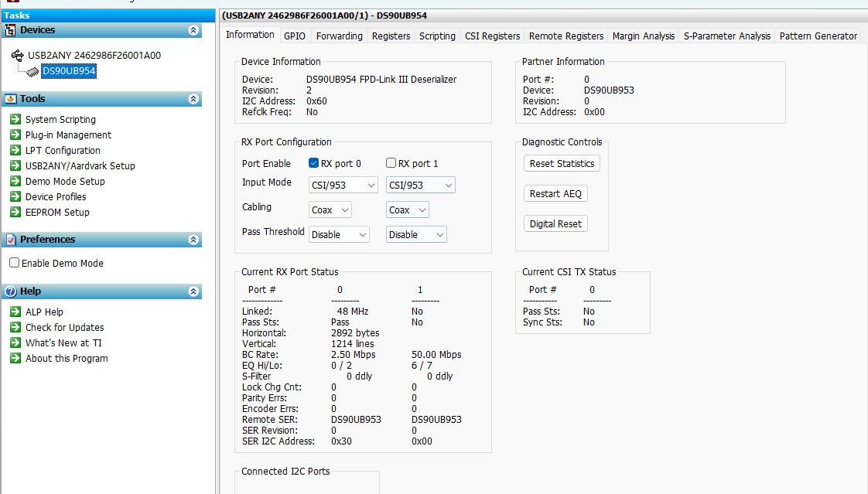The height and width of the screenshot is (494, 868).
Task: Open ALP Help link
Action: [44, 312]
